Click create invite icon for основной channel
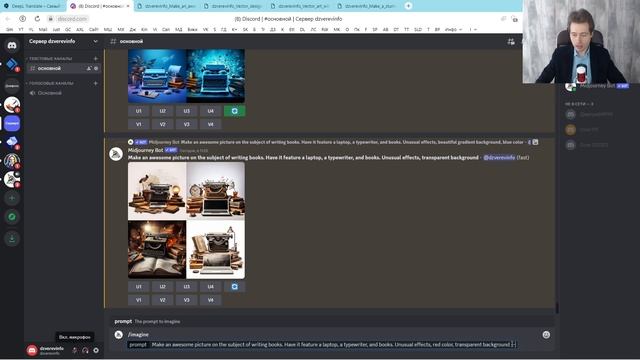Image resolution: width=640 pixels, height=360 pixels. pyautogui.click(x=89, y=68)
